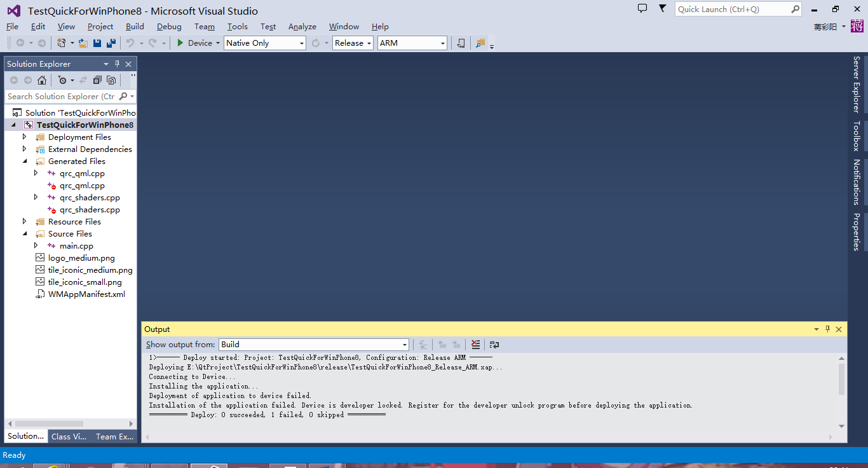This screenshot has width=868, height=468.
Task: Click Solution Explorer Forward arrow
Action: point(28,80)
